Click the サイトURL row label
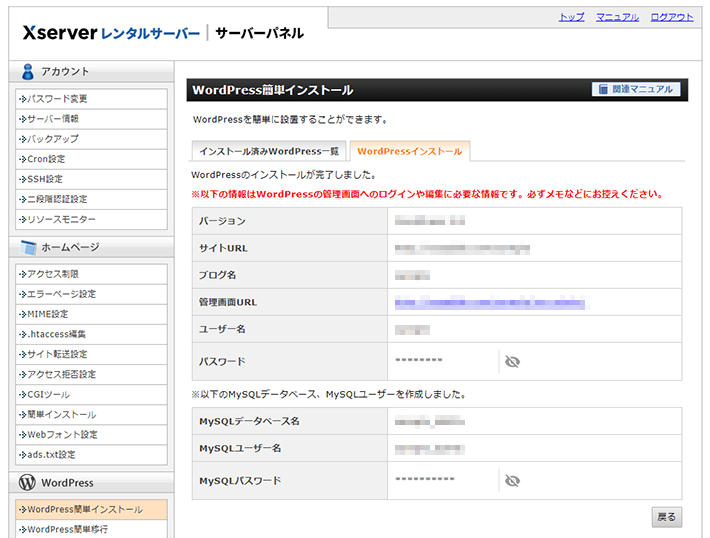 click(223, 248)
